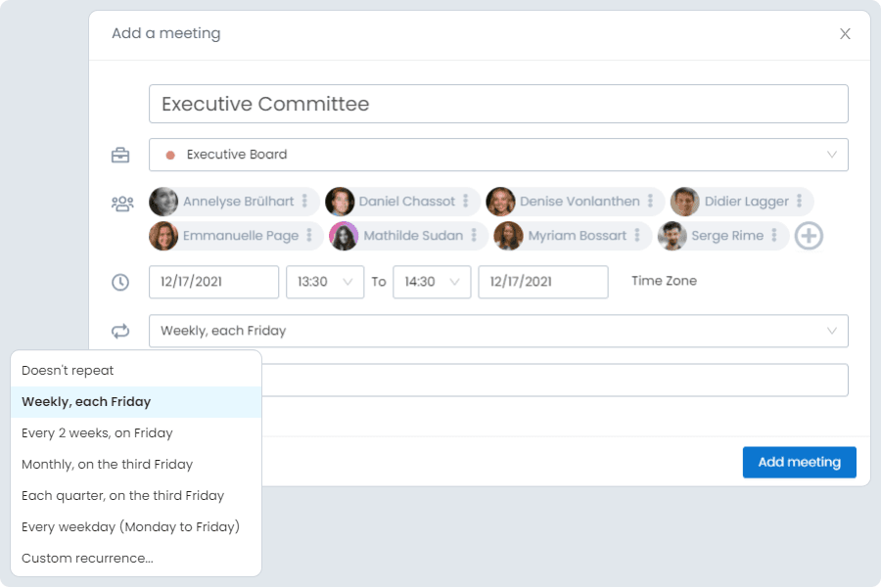The width and height of the screenshot is (881, 588).
Task: Click the participants group icon
Action: click(121, 204)
